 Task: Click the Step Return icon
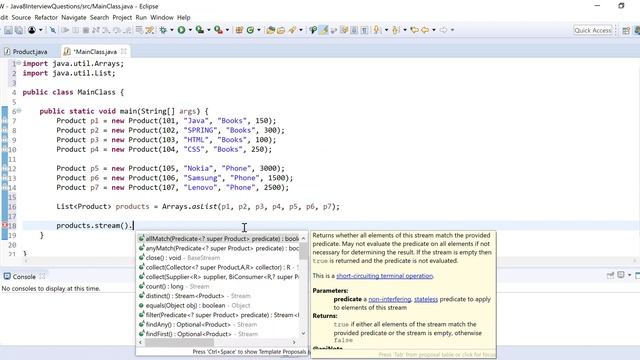pos(127,30)
